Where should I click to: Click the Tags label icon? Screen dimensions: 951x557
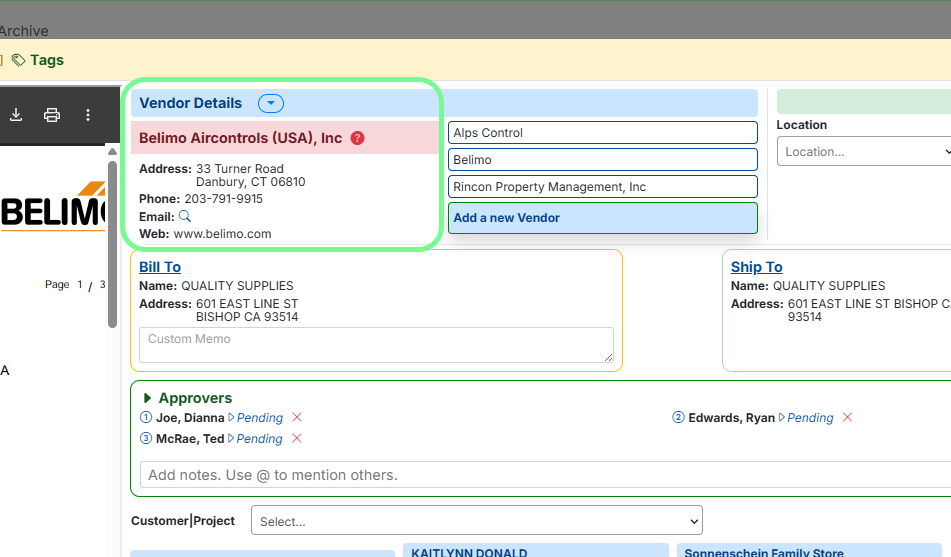[x=19, y=60]
